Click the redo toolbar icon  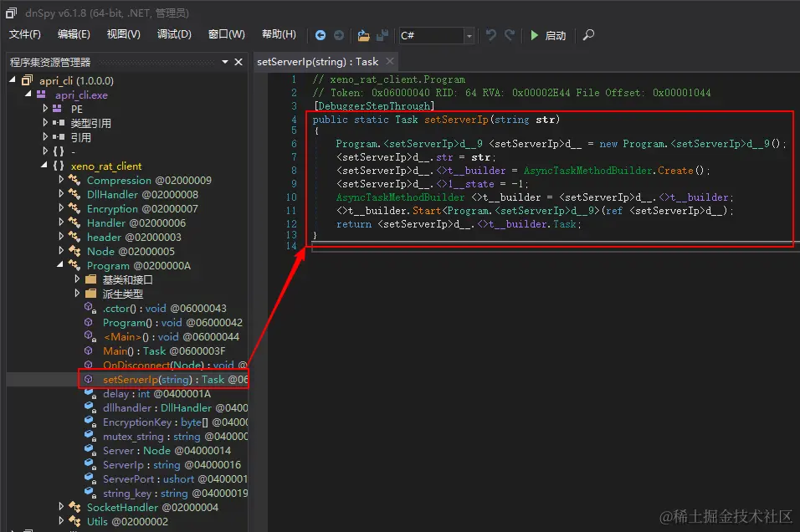[x=509, y=35]
